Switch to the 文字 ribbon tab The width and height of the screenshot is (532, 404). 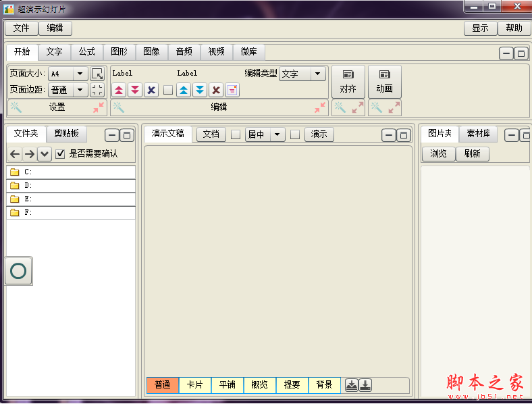point(55,52)
